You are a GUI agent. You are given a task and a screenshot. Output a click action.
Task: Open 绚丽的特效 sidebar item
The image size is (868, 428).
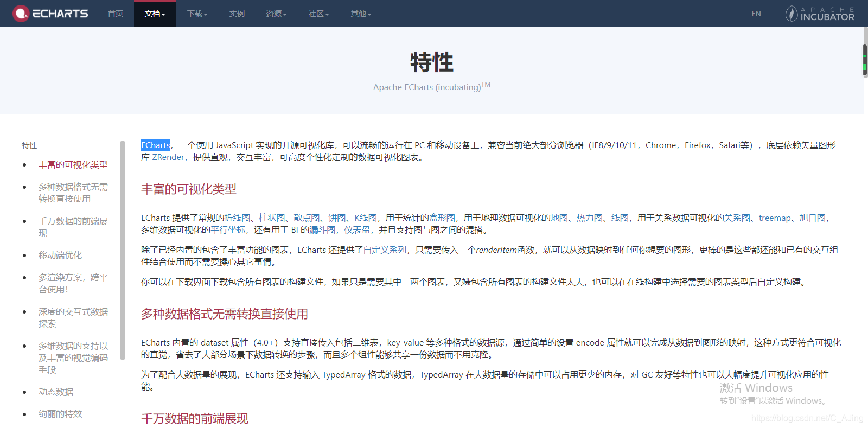pyautogui.click(x=60, y=414)
